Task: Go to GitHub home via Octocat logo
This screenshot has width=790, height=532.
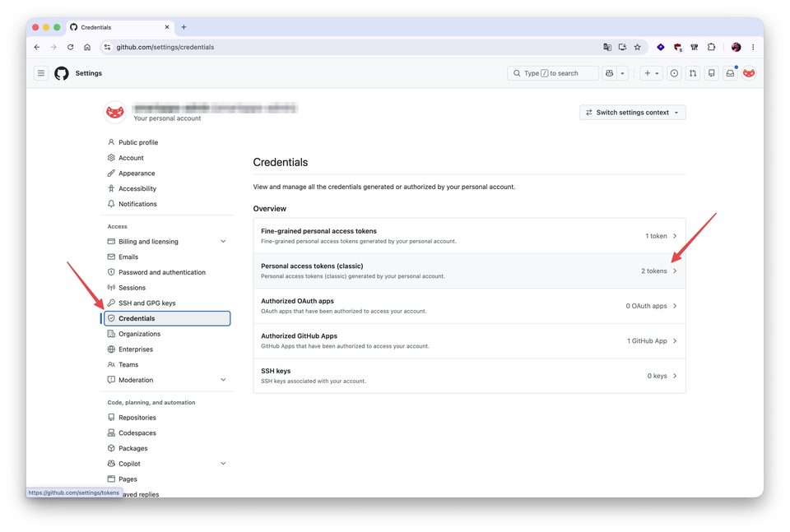Action: [62, 73]
